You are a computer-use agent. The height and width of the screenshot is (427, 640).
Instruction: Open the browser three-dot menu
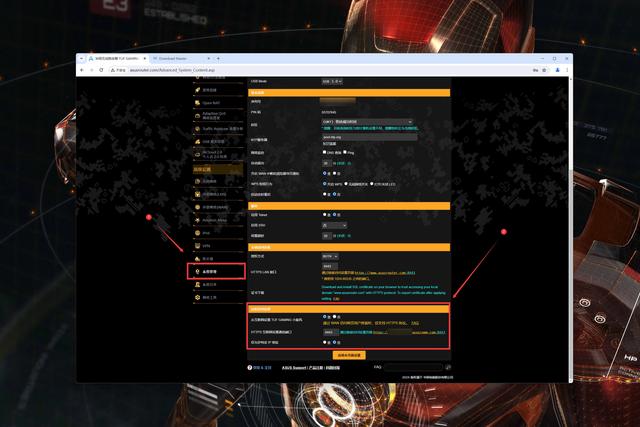coord(567,70)
